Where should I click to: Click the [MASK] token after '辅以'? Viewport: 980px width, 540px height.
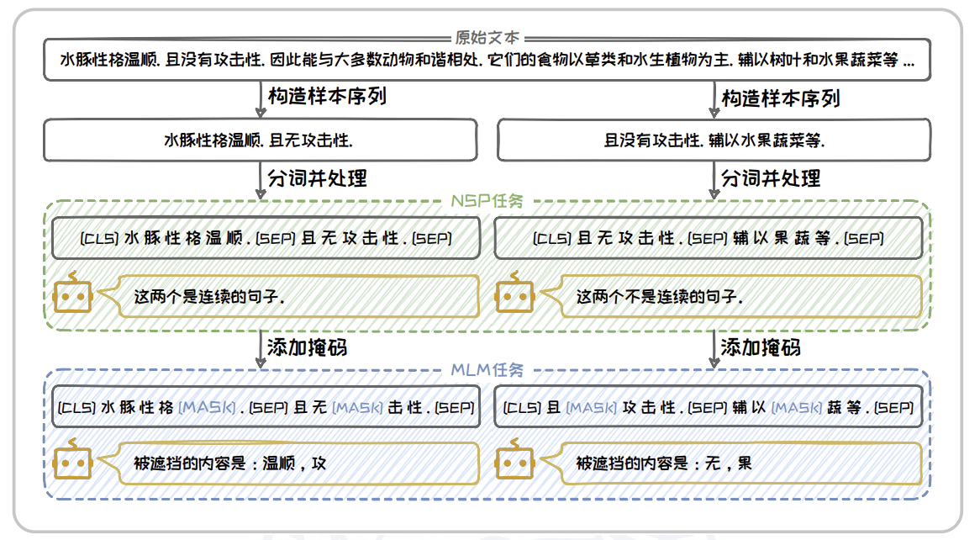tap(797, 407)
